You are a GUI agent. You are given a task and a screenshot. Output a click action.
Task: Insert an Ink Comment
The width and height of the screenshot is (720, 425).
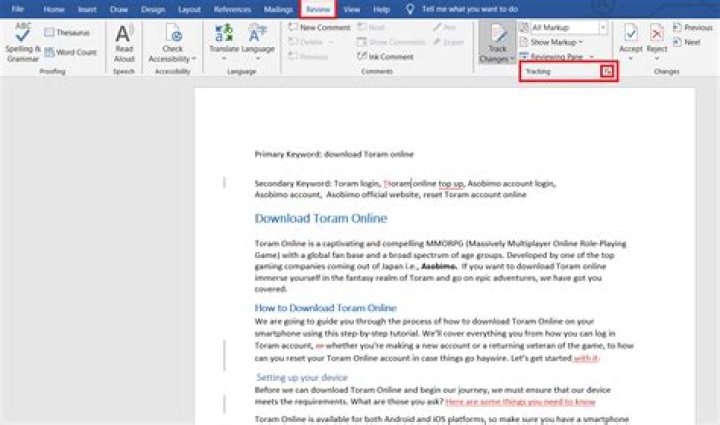tap(385, 57)
